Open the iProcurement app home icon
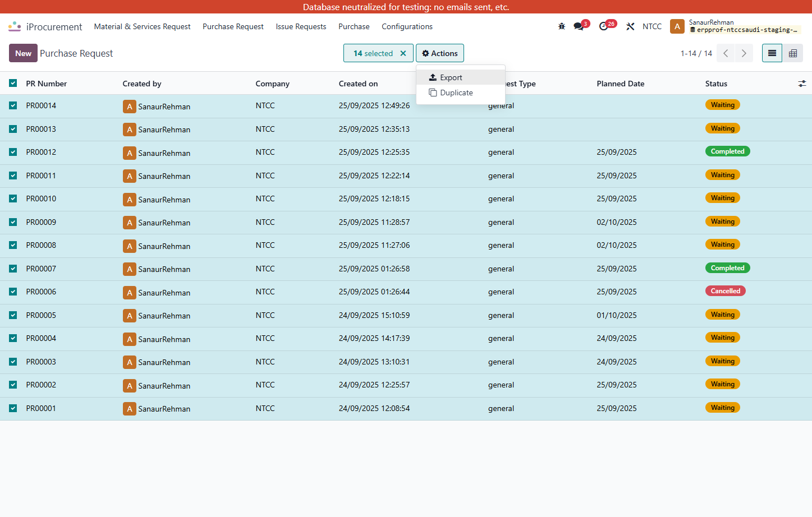 pyautogui.click(x=15, y=26)
